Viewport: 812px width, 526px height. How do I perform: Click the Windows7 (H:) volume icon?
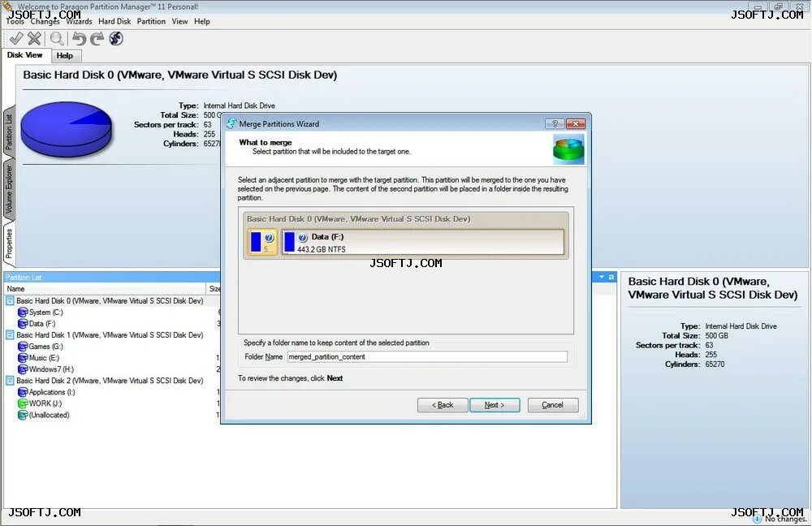tap(22, 369)
